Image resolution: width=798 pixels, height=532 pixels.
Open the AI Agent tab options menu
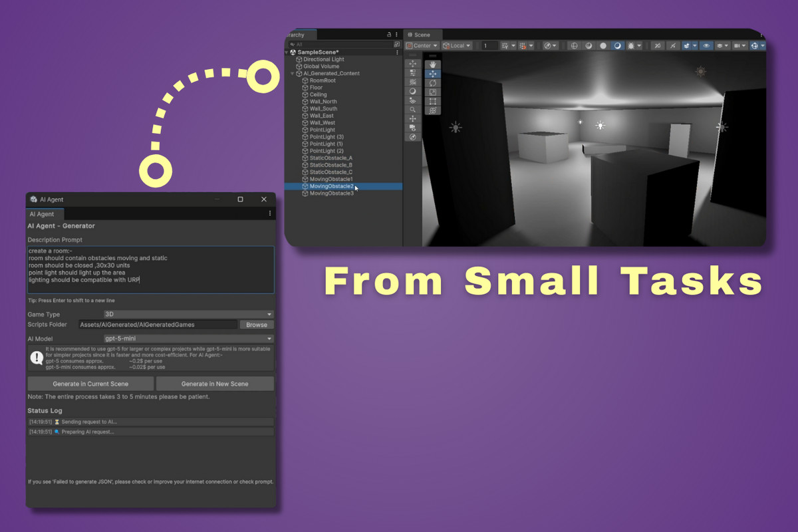click(269, 213)
